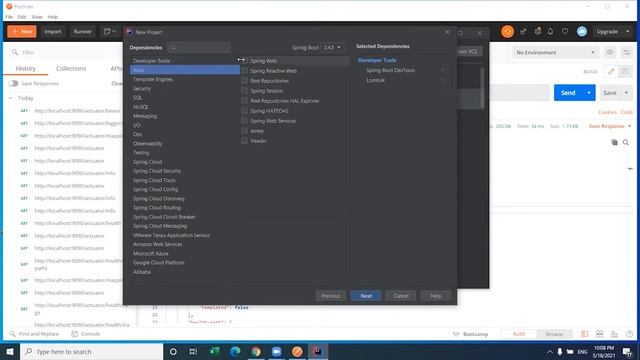Open the Spring Boot version dropdown
640x360 pixels.
[x=332, y=47]
